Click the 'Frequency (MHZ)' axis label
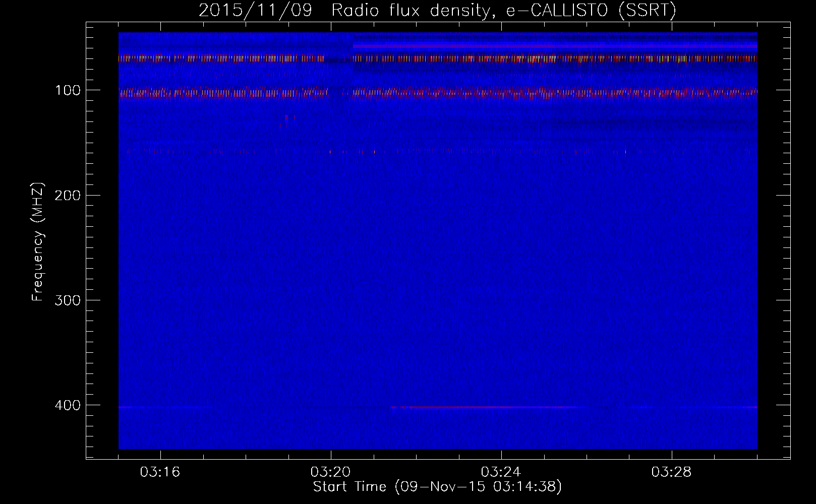Viewport: 816px width, 504px height. (38, 242)
